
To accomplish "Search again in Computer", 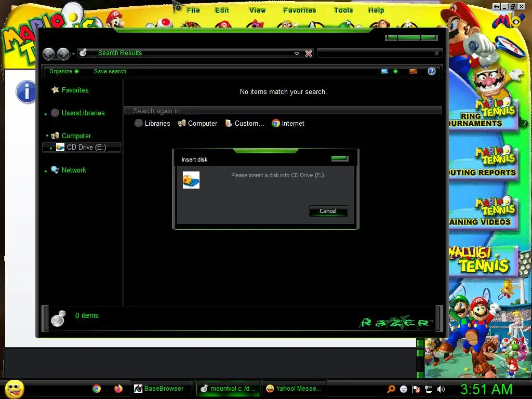I will point(197,124).
